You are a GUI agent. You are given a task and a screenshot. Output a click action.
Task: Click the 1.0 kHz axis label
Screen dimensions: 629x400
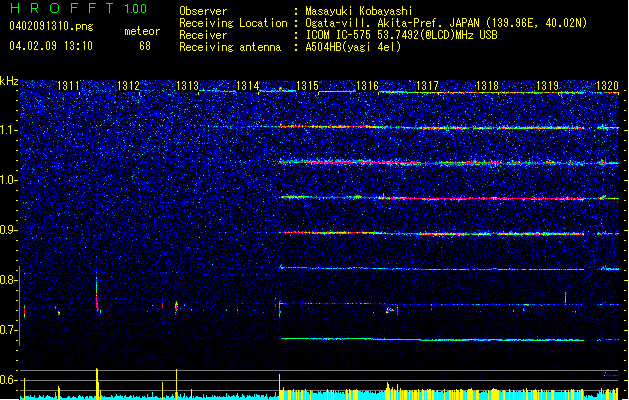pos(7,180)
